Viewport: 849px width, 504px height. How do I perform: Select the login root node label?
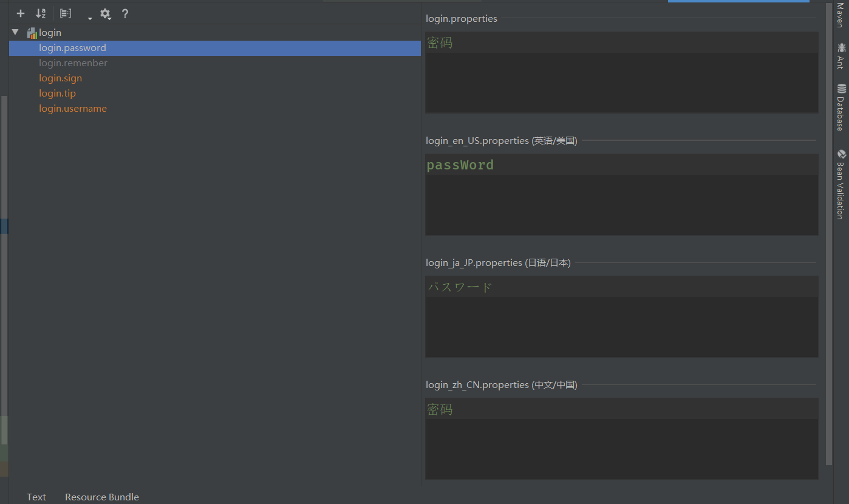tap(50, 33)
